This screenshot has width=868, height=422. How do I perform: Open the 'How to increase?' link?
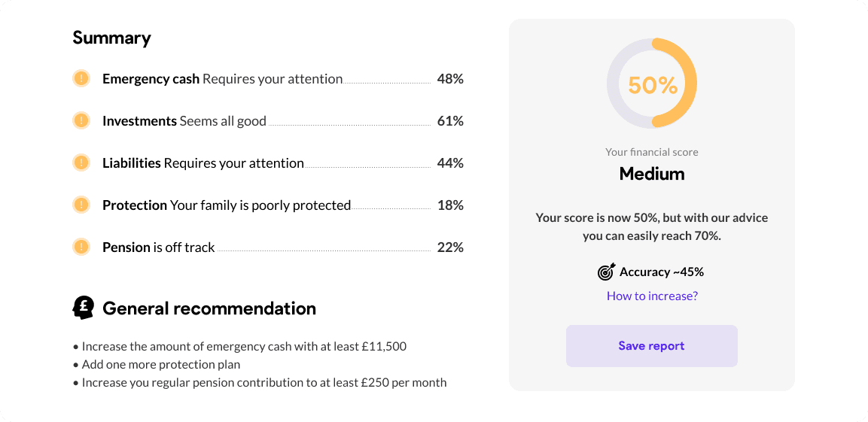tap(652, 296)
